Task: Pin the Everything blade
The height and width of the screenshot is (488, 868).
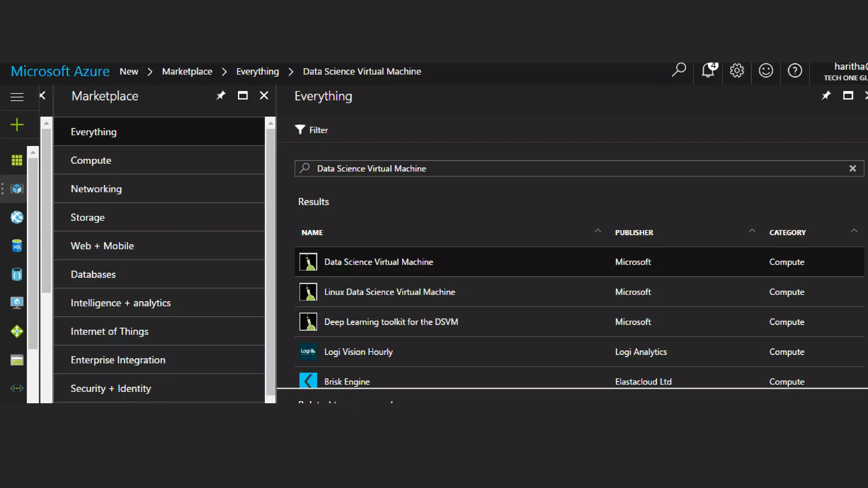Action: (x=826, y=95)
